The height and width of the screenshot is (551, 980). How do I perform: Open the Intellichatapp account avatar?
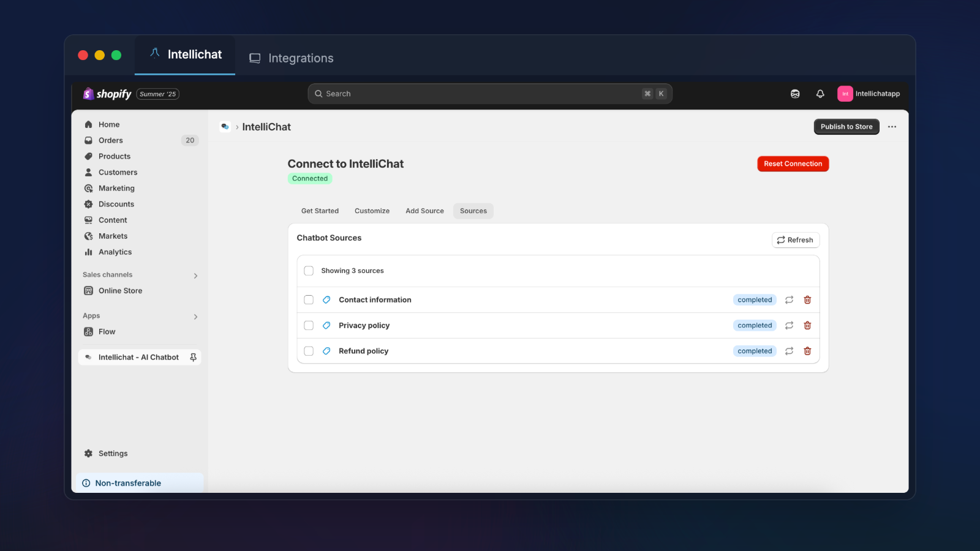(x=845, y=94)
